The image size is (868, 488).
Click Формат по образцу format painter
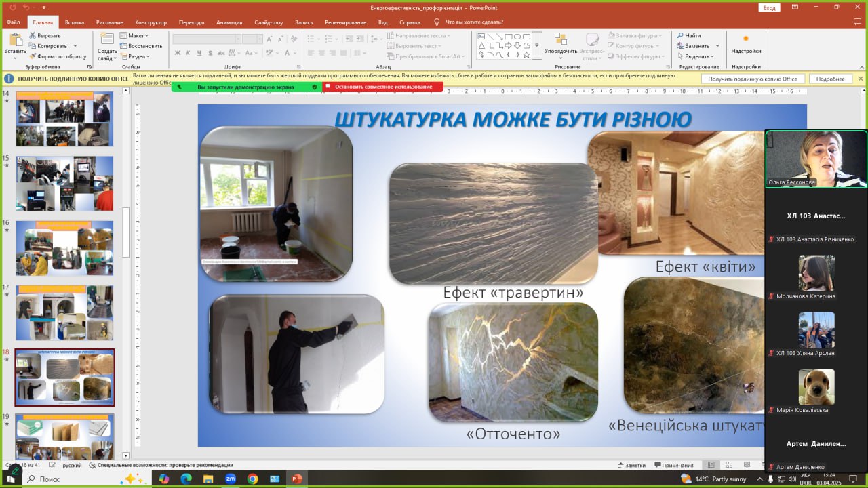click(58, 56)
